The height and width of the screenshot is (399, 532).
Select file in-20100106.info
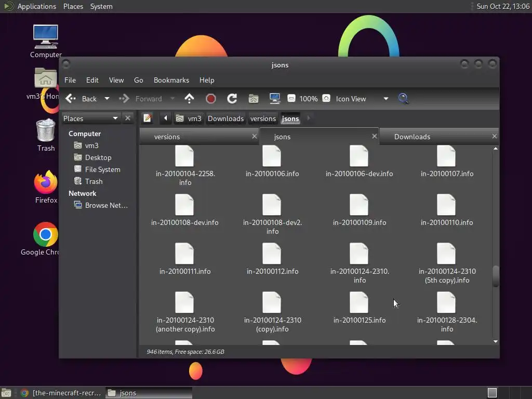click(272, 161)
